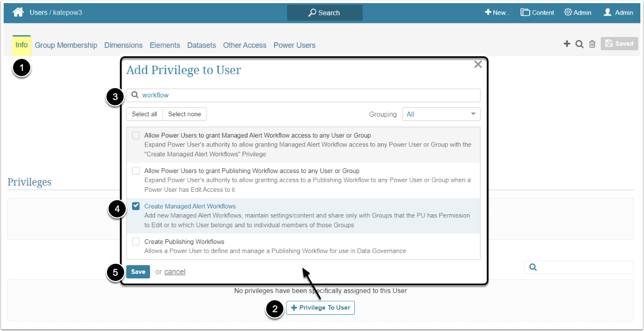
Task: Click the top Search bar
Action: (325, 13)
